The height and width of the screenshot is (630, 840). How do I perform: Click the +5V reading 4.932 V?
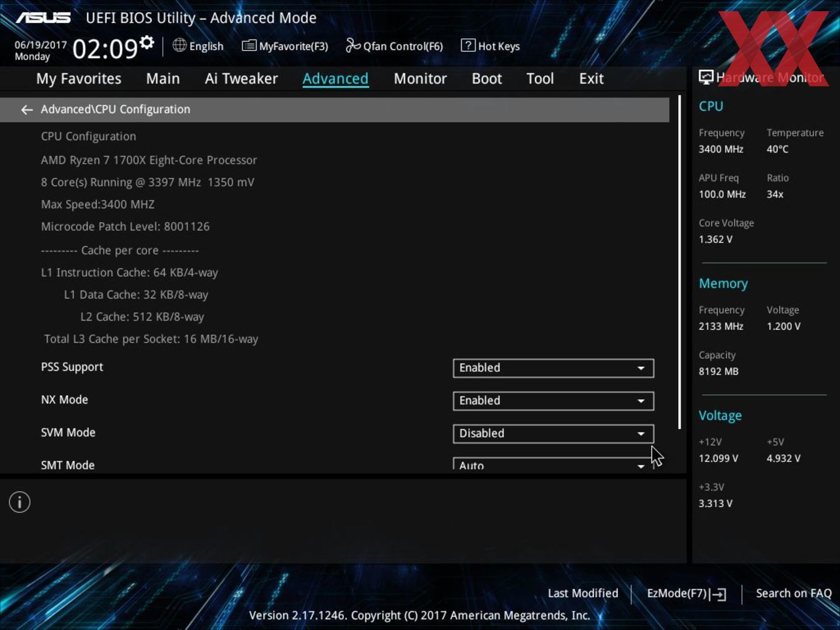pyautogui.click(x=783, y=458)
